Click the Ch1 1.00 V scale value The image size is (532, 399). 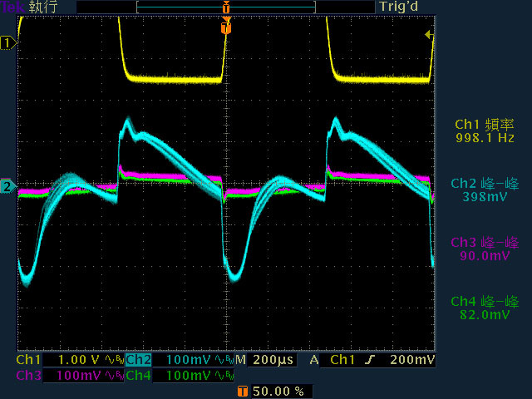[x=78, y=360]
